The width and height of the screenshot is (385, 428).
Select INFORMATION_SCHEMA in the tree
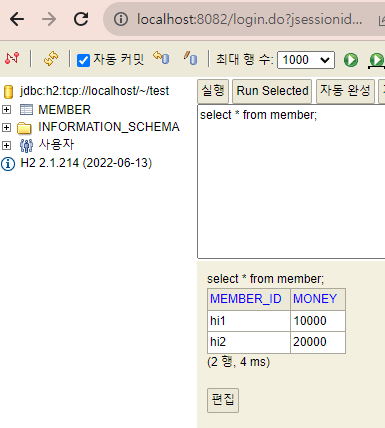pyautogui.click(x=109, y=127)
